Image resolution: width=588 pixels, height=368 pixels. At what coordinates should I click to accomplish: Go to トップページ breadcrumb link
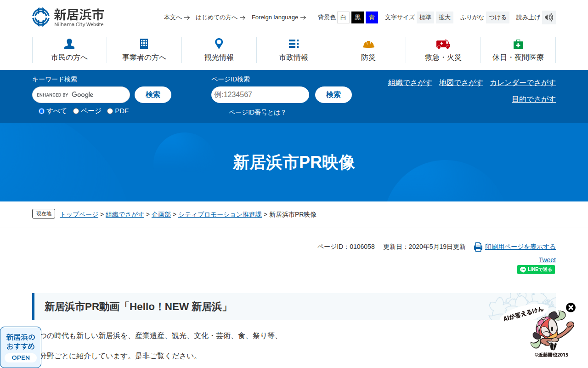pyautogui.click(x=79, y=214)
